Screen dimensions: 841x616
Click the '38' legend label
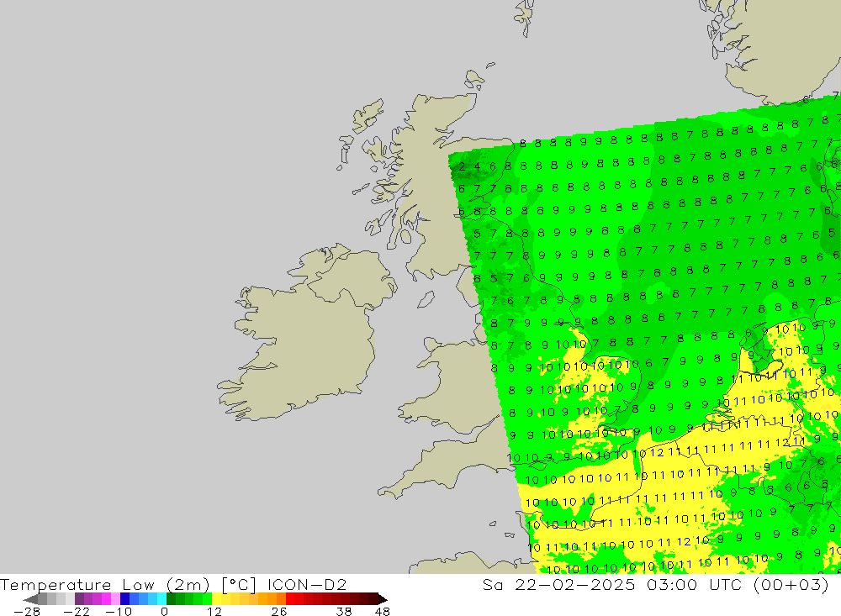click(x=344, y=612)
